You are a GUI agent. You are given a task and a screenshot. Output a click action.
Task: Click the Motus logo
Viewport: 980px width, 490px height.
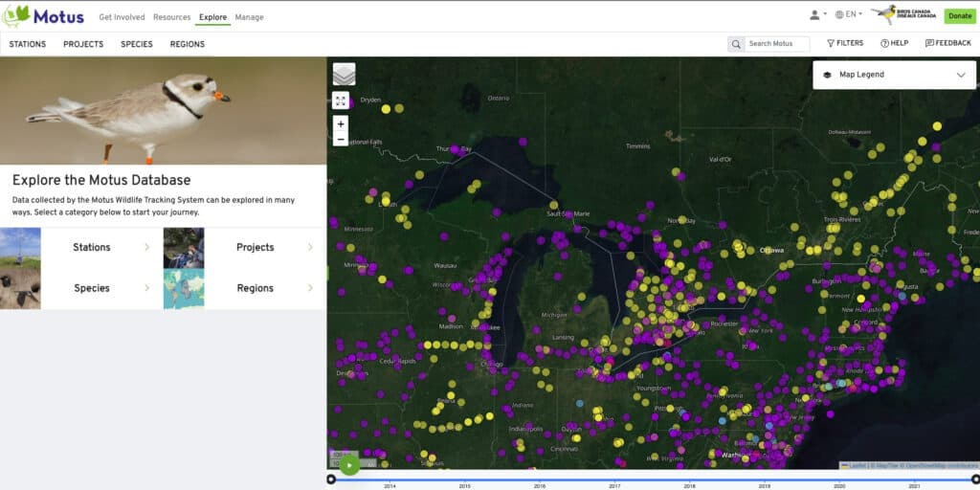pyautogui.click(x=43, y=16)
